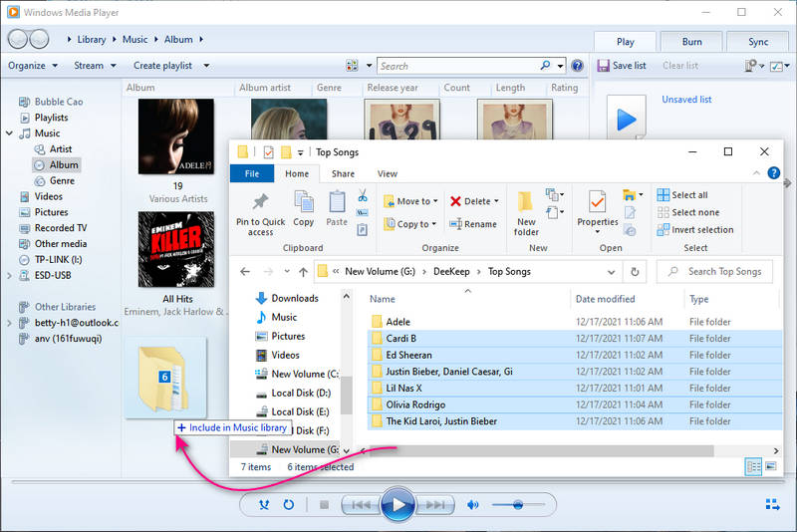Open Media Player Help icon
797x532 pixels.
coord(577,66)
